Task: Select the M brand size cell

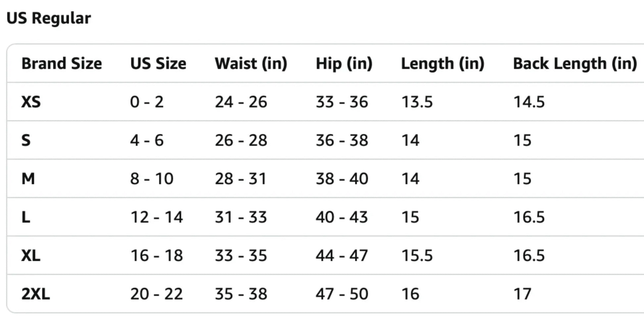Action: (28, 179)
